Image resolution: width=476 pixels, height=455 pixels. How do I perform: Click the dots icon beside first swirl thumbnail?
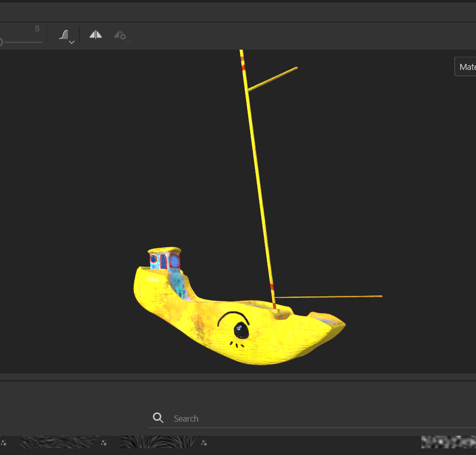104,443
